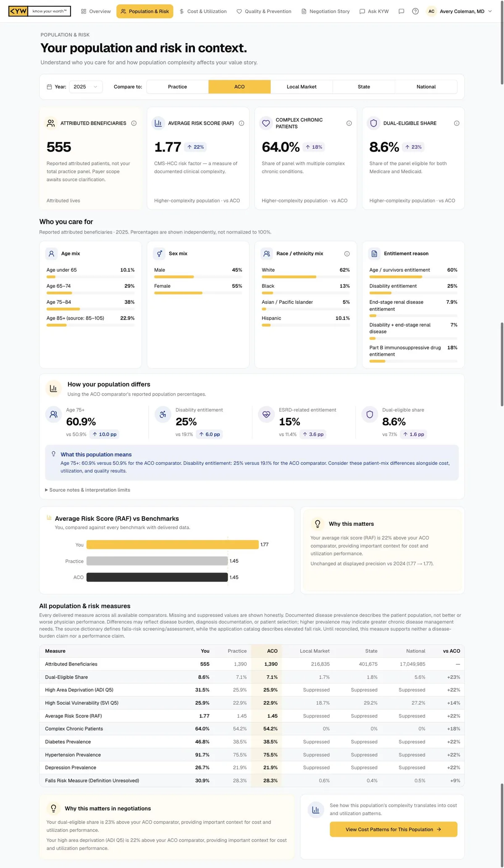Open the Ask KYW assistant
Screen dimensions: 504x868
[x=374, y=11]
